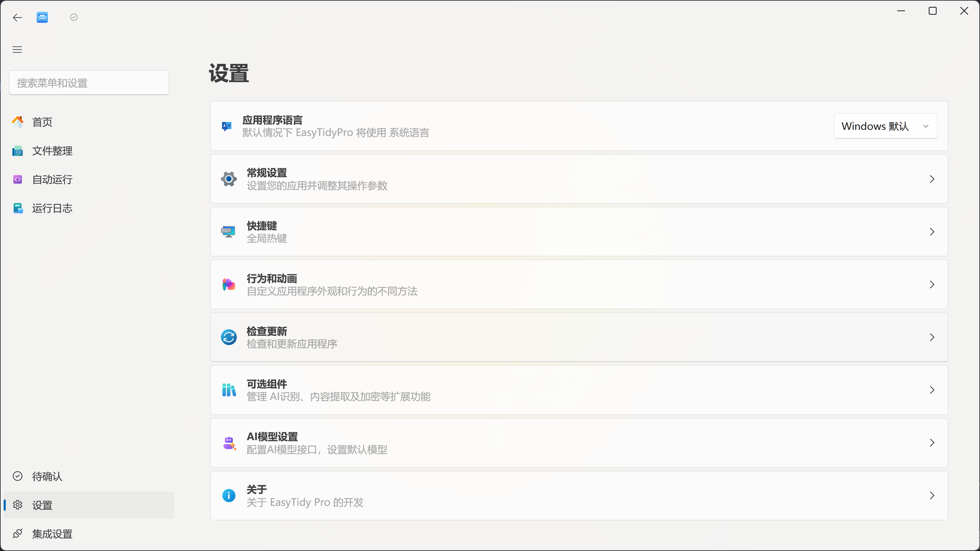Click the 设置 page heading
This screenshot has width=980, height=551.
point(228,73)
